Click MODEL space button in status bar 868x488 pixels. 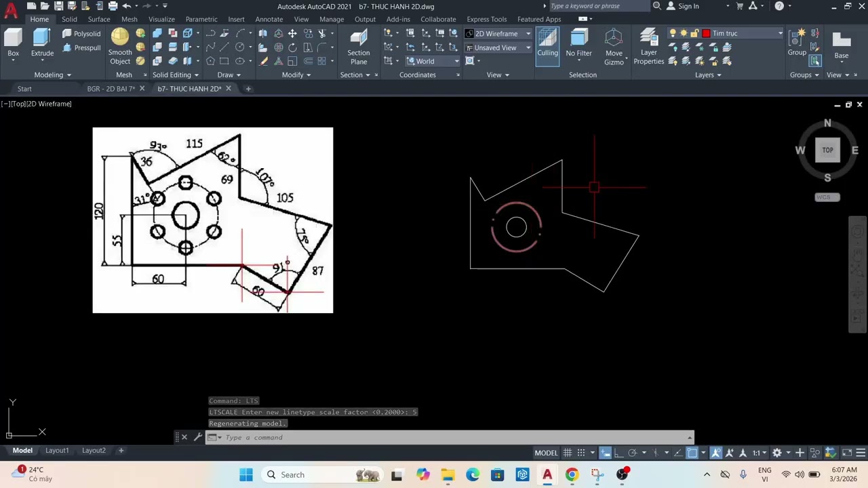[546, 453]
